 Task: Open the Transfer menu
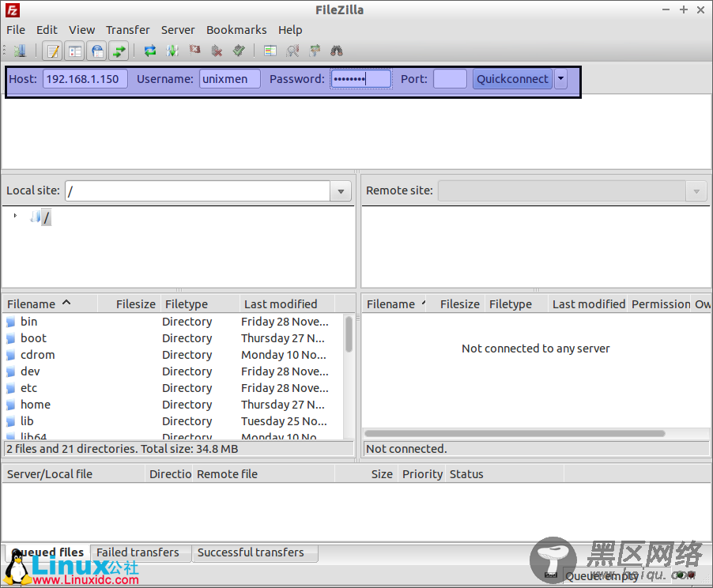128,30
